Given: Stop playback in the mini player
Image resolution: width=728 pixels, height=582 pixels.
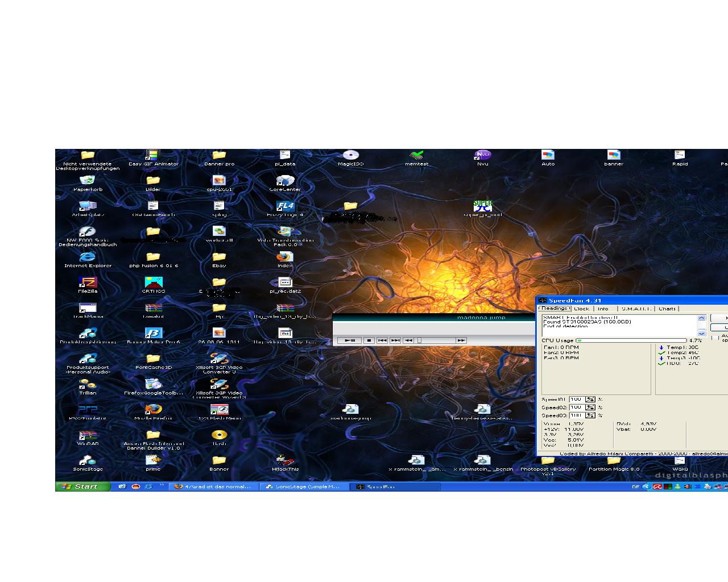Looking at the screenshot, I should [x=369, y=340].
